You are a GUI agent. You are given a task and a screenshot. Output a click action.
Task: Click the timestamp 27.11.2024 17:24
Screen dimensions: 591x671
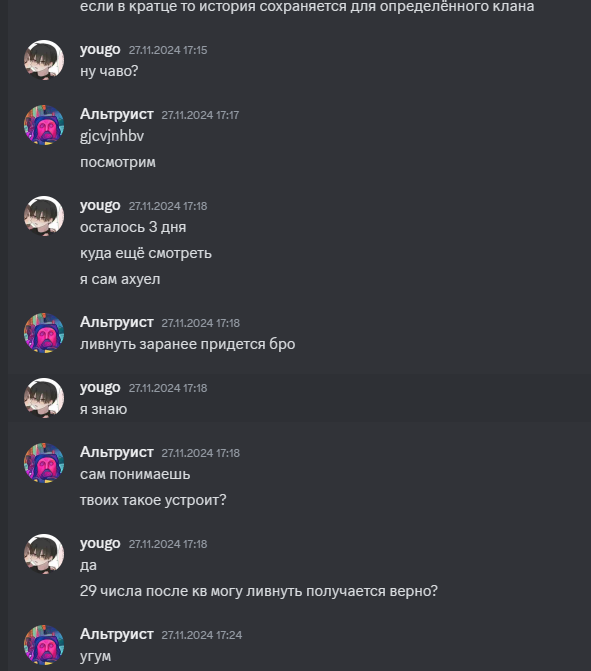click(202, 635)
